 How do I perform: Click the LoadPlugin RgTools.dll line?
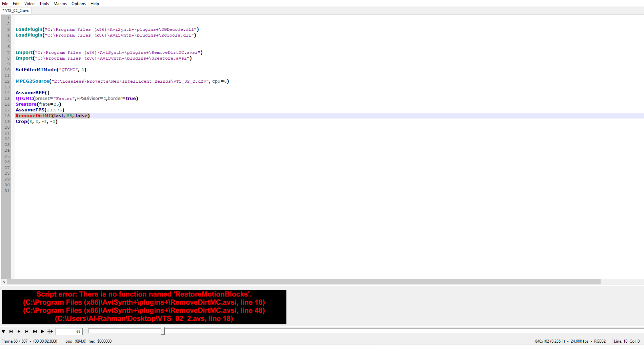tap(106, 35)
